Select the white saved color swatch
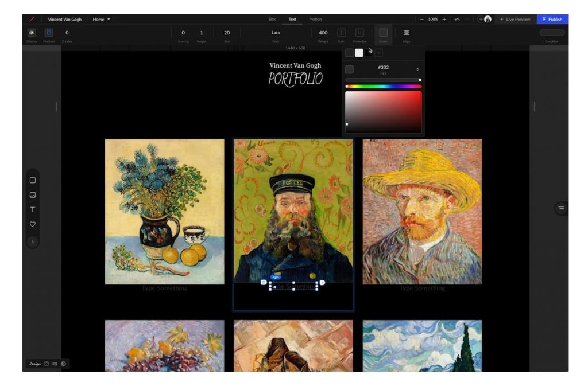588x386 pixels. tap(359, 53)
